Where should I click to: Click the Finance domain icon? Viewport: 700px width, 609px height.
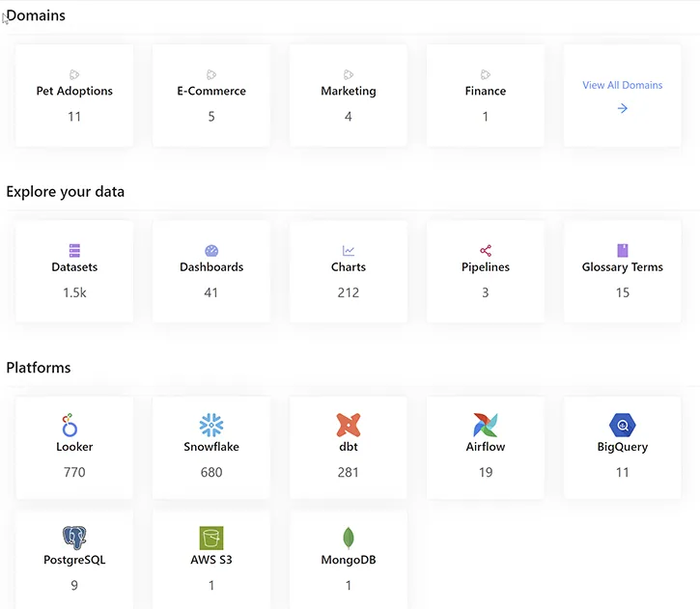tap(486, 74)
